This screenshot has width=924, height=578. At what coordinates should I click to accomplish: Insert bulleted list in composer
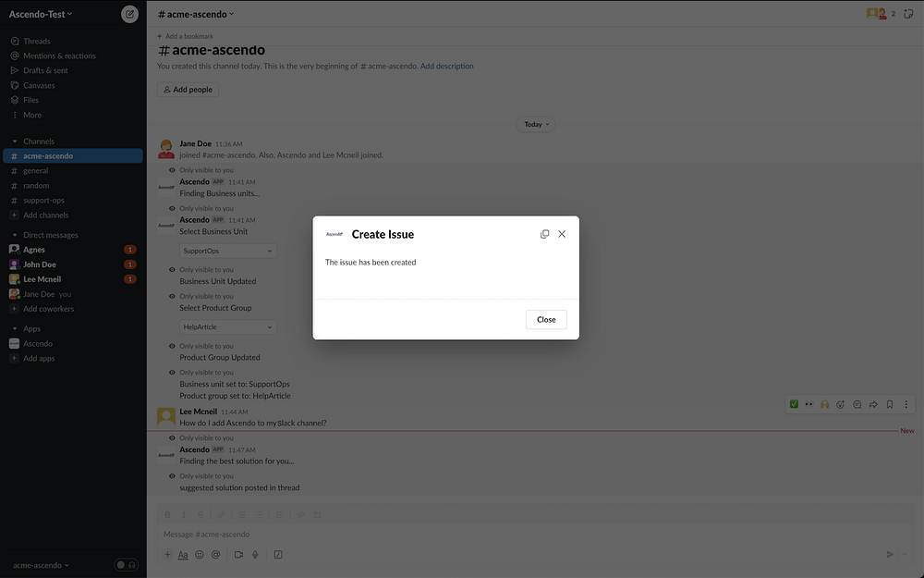[x=259, y=514]
